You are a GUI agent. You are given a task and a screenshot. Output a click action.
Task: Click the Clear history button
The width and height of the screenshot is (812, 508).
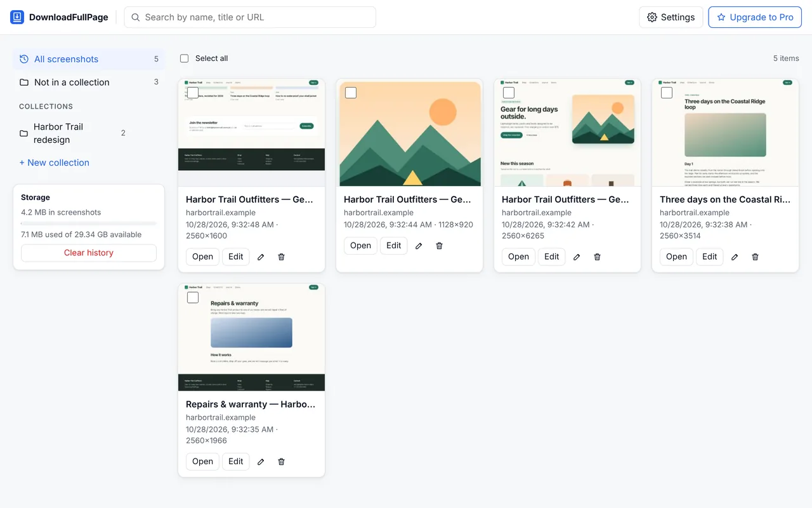point(89,253)
